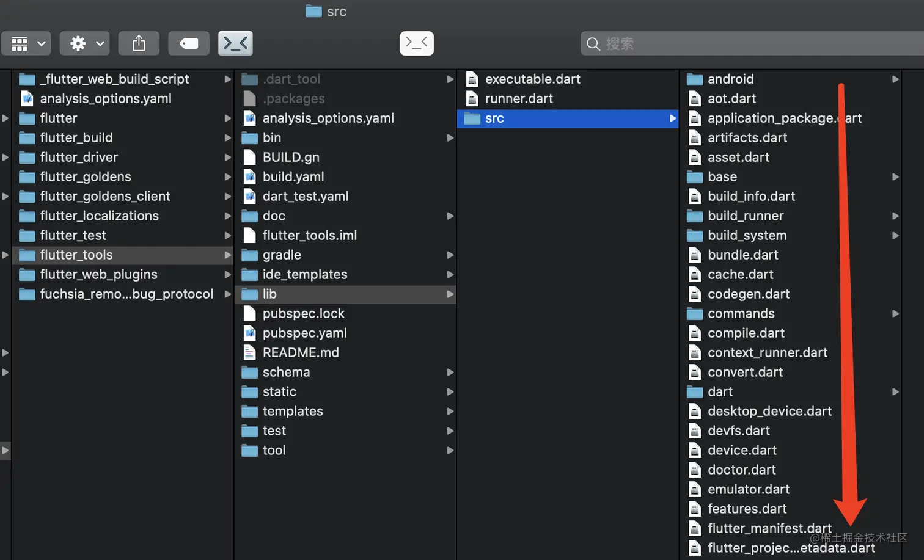Expand the flutter_build folder arrow
The width and height of the screenshot is (924, 560).
pos(227,138)
